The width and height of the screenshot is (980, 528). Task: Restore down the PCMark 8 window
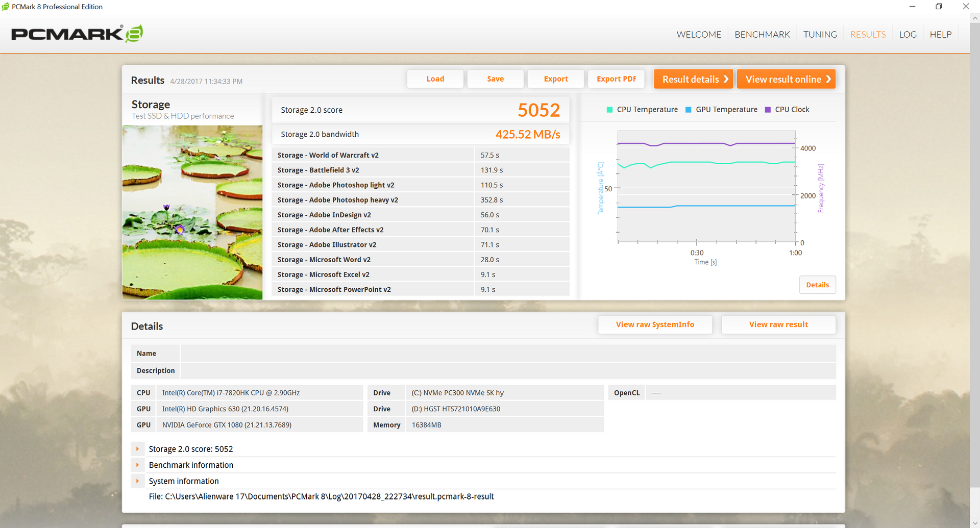[939, 7]
